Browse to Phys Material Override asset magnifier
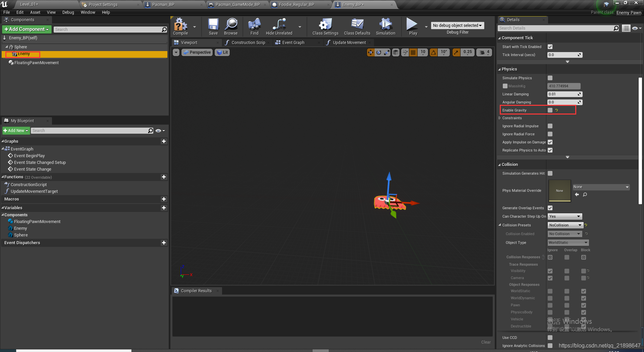The width and height of the screenshot is (644, 352). coord(585,195)
